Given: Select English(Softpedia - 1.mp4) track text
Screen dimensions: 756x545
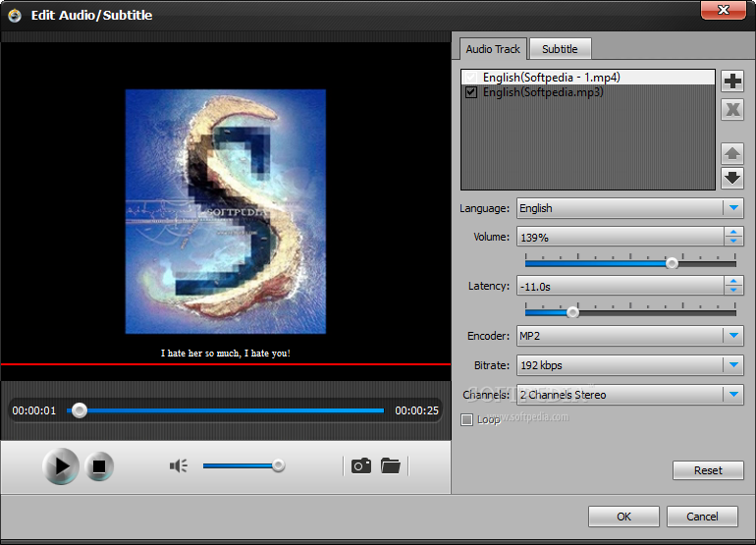Looking at the screenshot, I should 552,78.
